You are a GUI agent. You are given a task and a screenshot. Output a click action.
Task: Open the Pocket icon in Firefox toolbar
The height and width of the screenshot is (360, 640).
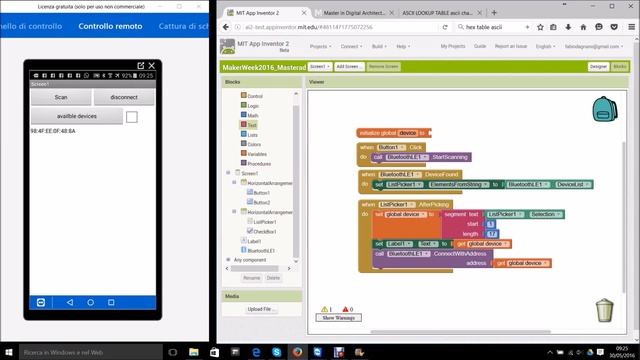pyautogui.click(x=614, y=27)
